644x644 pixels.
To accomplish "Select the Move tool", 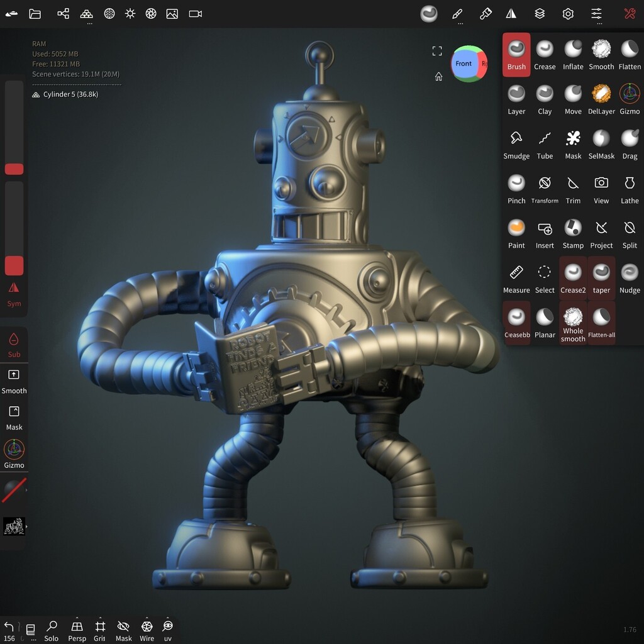I will pos(573,100).
